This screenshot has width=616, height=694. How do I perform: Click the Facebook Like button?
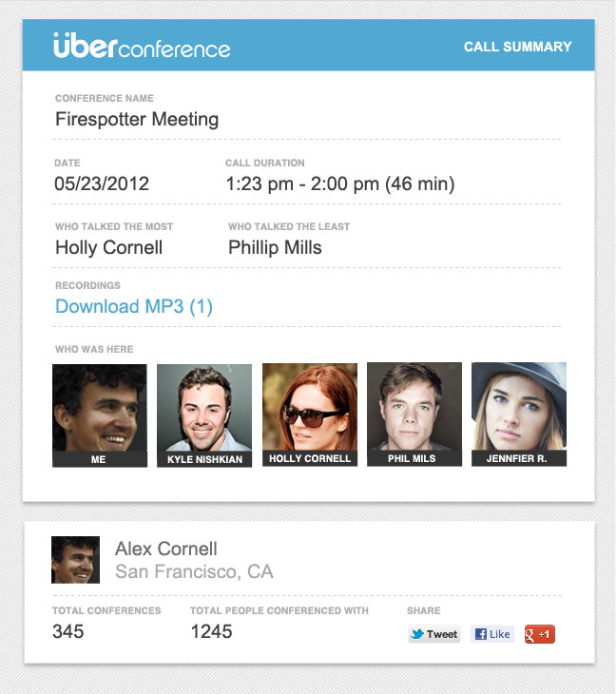(491, 634)
